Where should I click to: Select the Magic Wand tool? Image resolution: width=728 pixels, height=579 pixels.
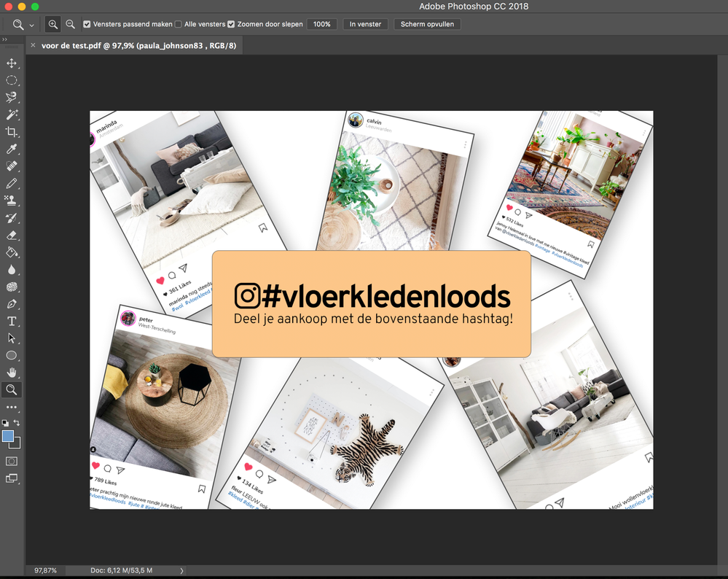tap(12, 114)
